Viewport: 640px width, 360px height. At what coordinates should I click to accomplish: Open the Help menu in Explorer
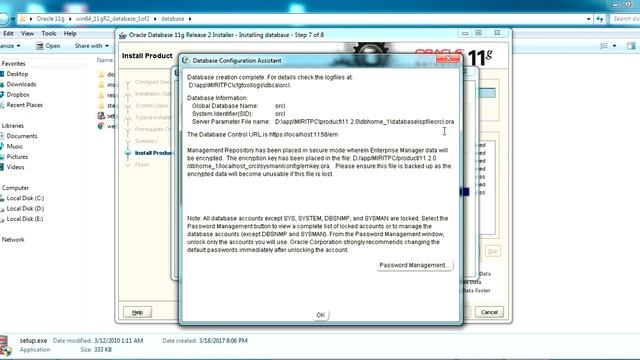(x=70, y=33)
